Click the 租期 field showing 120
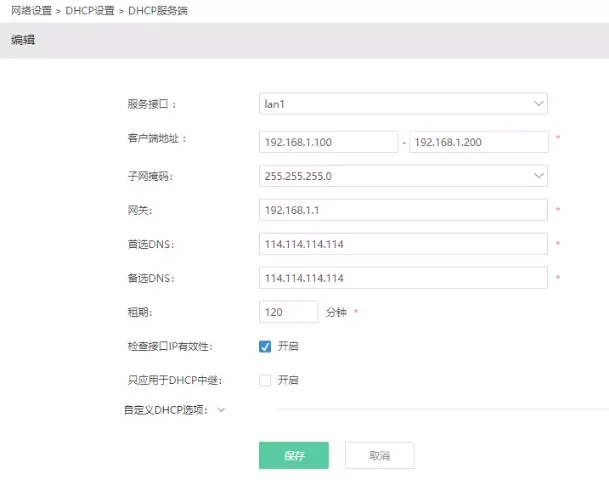Viewport: 609px width, 480px height. click(289, 312)
